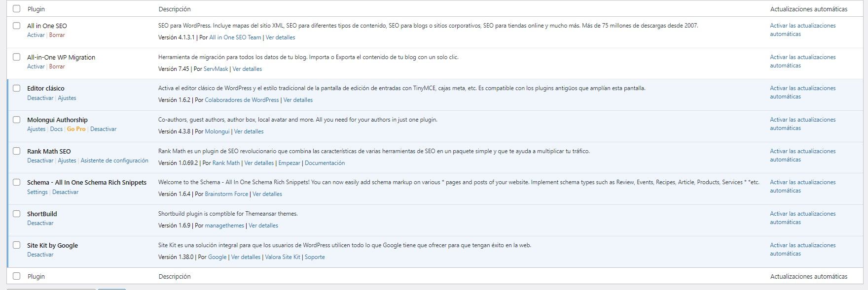Check the All-in-One WP Migration checkbox
868x290 pixels.
click(17, 57)
